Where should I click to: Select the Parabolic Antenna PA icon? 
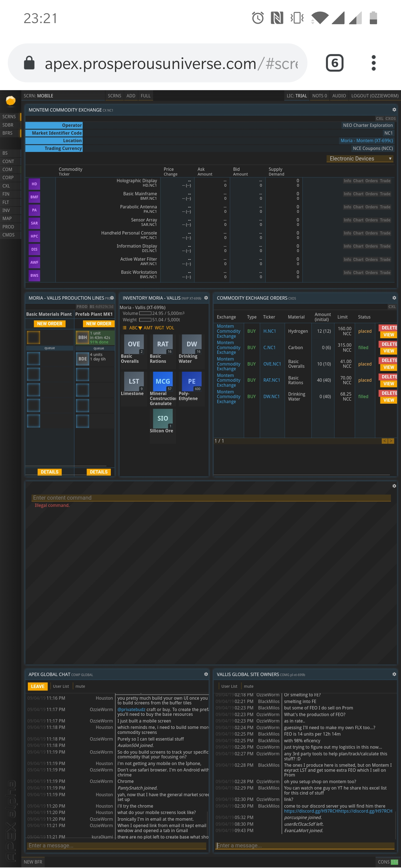point(35,210)
